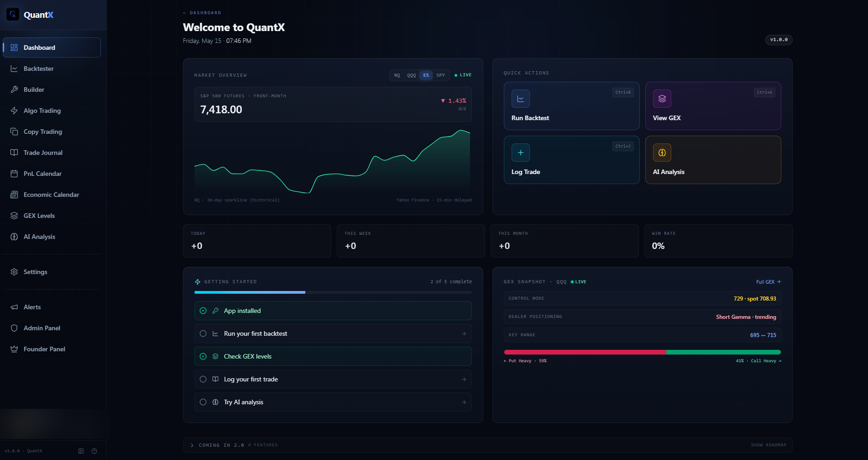868x460 pixels.
Task: Open PnL Calendar via calendar icon
Action: pos(14,174)
